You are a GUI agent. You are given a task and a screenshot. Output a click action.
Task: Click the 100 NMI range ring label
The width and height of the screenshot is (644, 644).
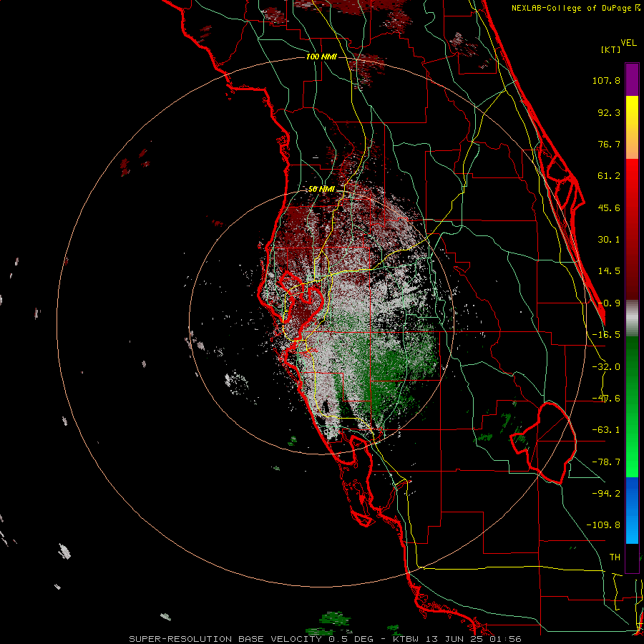(321, 57)
